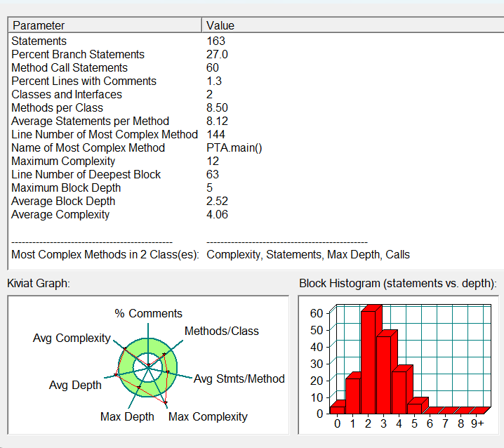This screenshot has height=448, width=504.
Task: Select the Average Statements per Method row
Action: point(90,121)
